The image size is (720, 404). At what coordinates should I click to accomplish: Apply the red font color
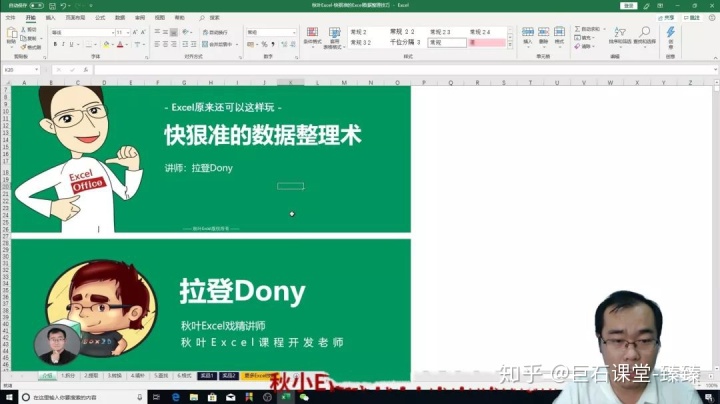[x=120, y=45]
